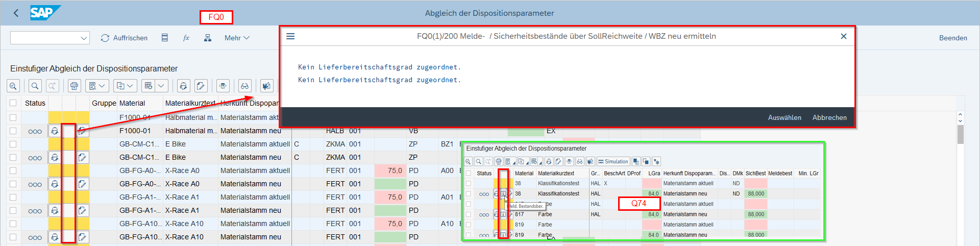The height and width of the screenshot is (246, 980).
Task: Click the magnifier search icon in the table toolbar
Action: [35, 86]
